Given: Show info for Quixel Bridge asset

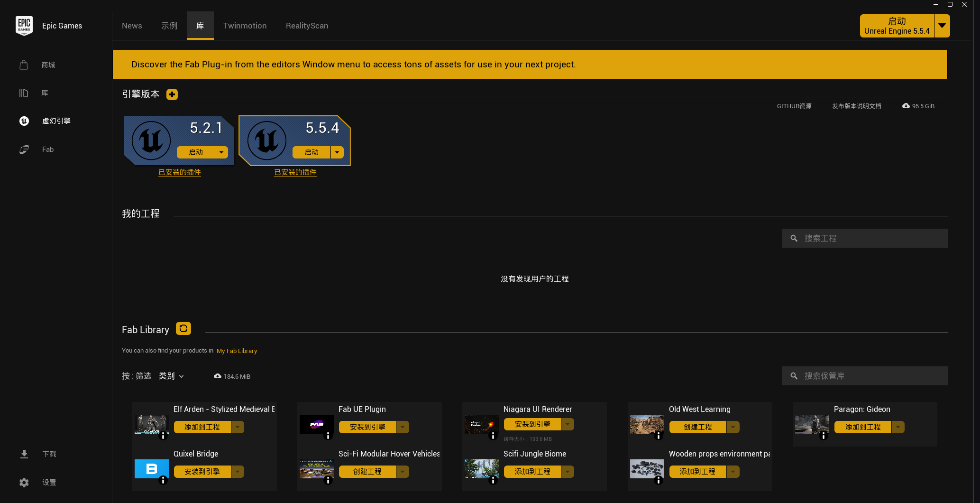Looking at the screenshot, I should [163, 480].
